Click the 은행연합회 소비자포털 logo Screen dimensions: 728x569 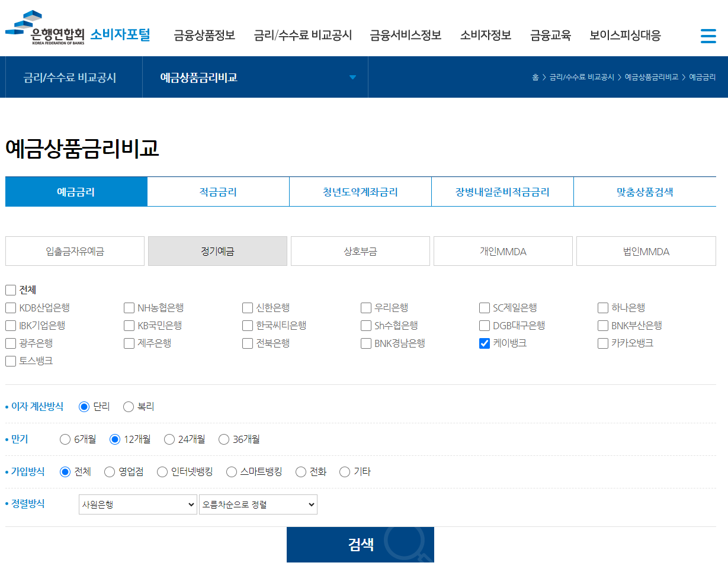pyautogui.click(x=78, y=28)
